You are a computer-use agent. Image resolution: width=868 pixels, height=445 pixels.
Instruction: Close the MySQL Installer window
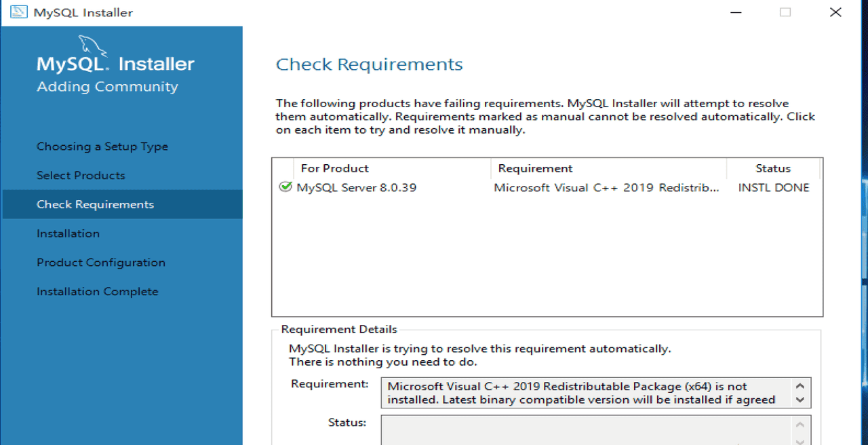point(835,12)
